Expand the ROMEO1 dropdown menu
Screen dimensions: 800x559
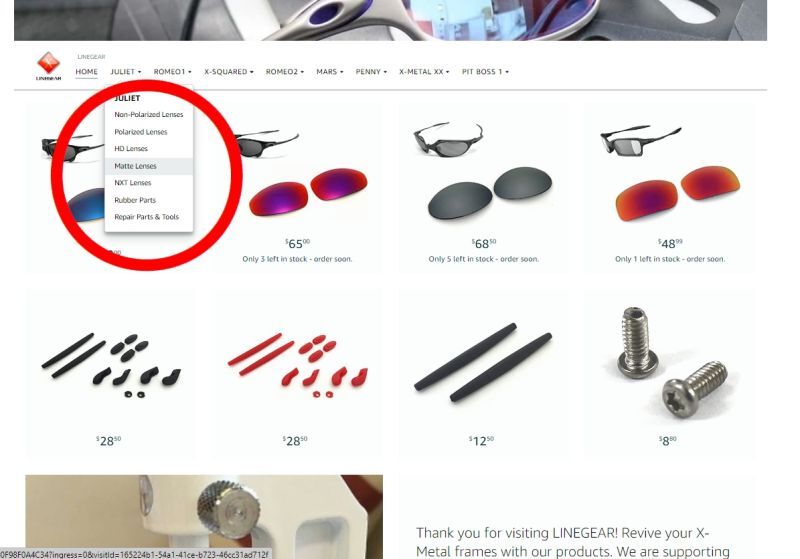click(x=172, y=72)
